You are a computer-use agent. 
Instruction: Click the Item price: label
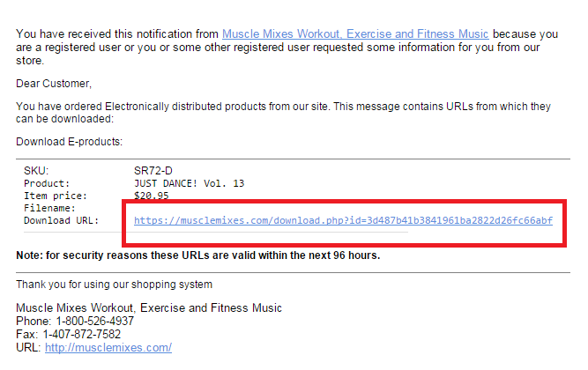56,195
